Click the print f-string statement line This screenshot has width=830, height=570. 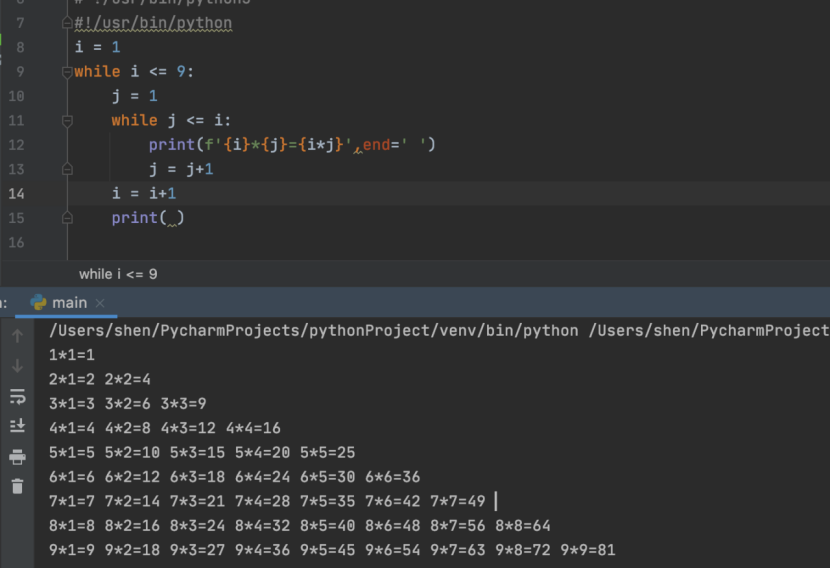click(292, 145)
